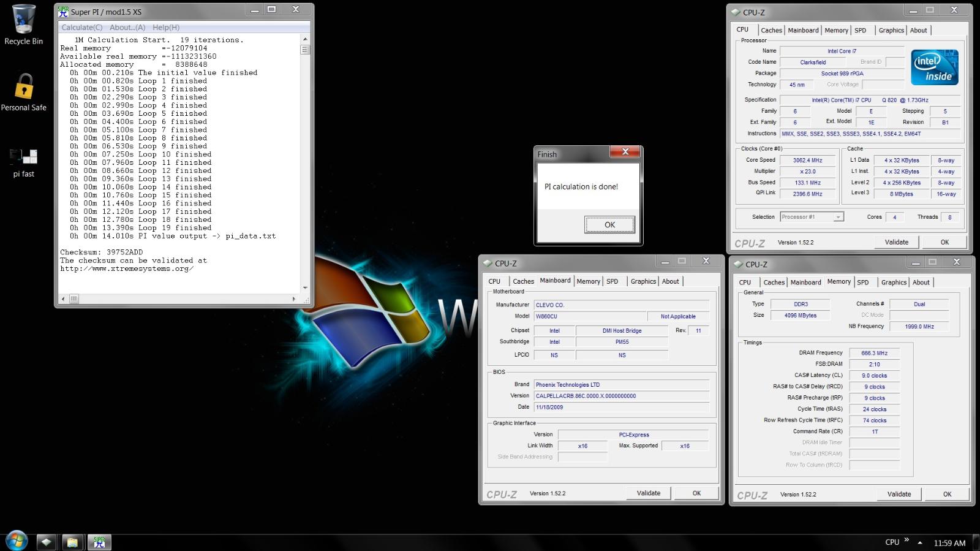Click the taskbar clock showing 11:59 AM
Screen dimensions: 980x551
[949, 543]
